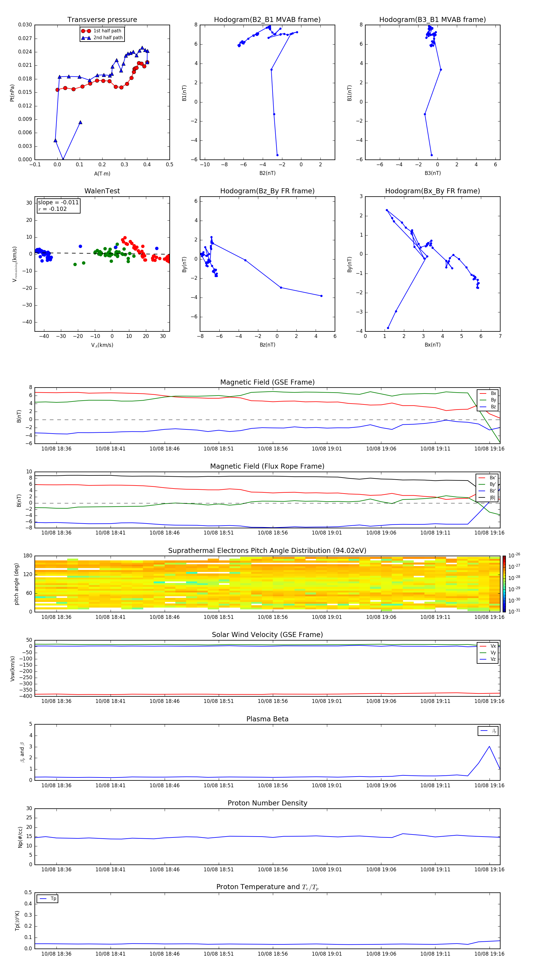Click '10/08 18:36' tick under GSE field plot
Viewport: 535px width, 980px height.
click(x=56, y=449)
